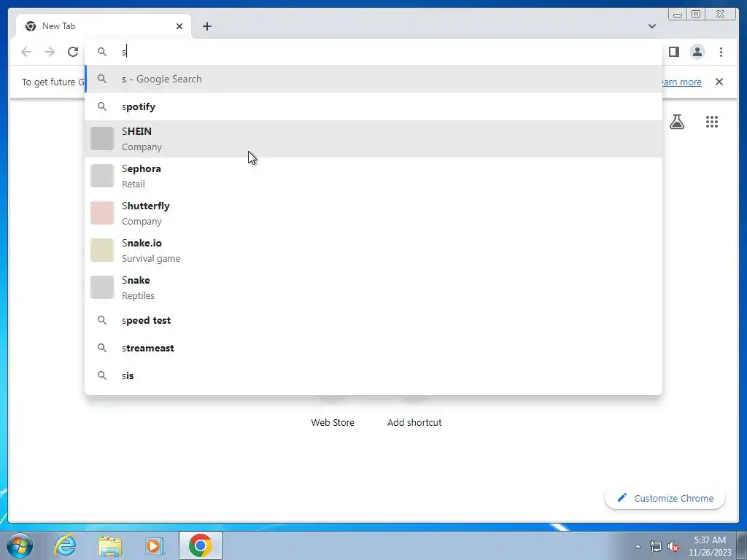Open the network tray icon

point(656,546)
